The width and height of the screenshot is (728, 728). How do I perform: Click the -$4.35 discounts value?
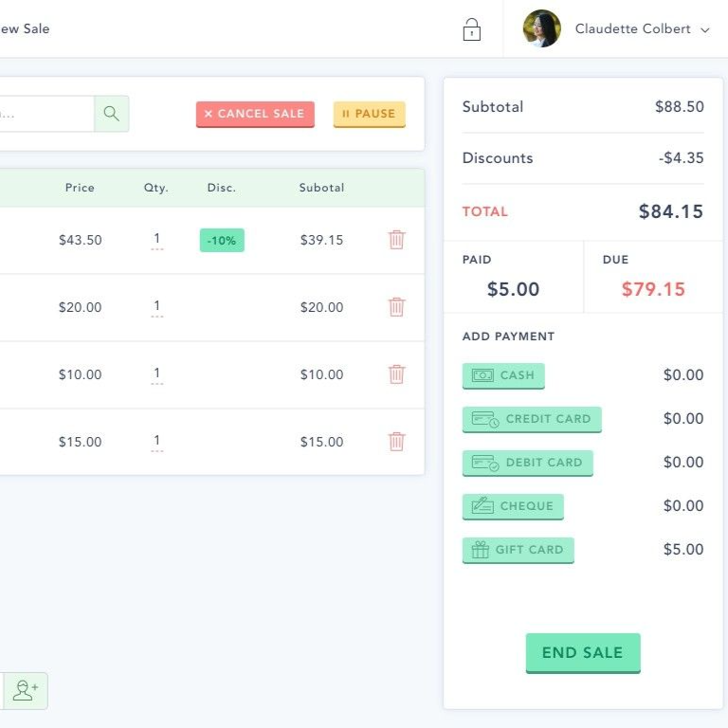(682, 158)
